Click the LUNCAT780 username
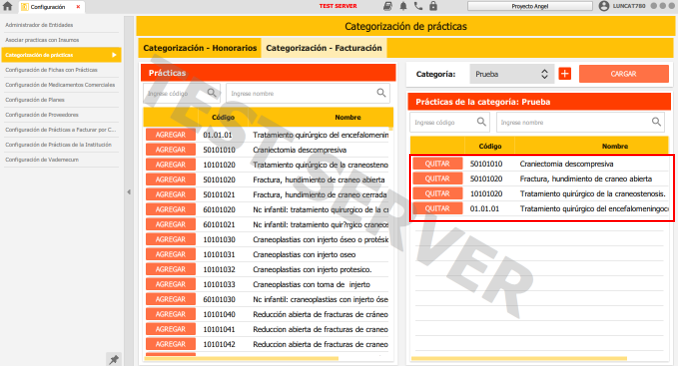This screenshot has height=366, width=678. [629, 6]
